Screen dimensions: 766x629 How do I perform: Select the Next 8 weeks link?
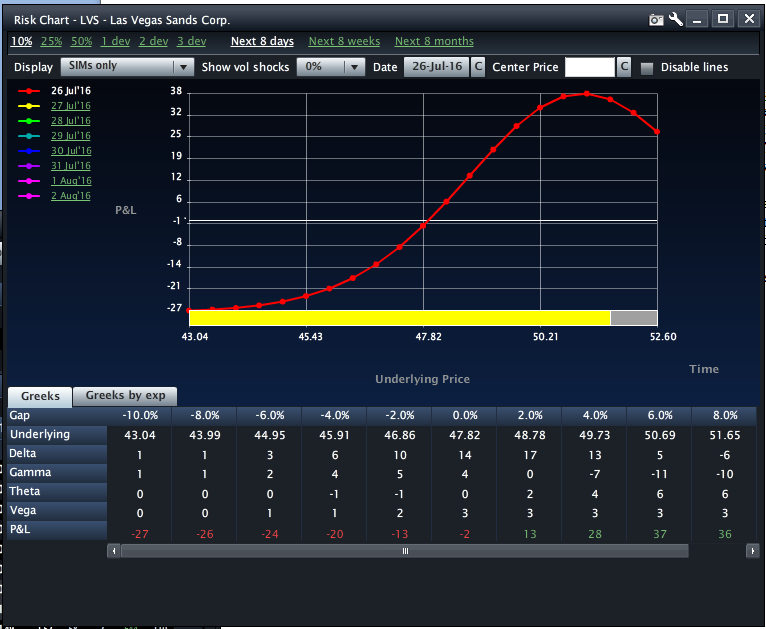[344, 42]
